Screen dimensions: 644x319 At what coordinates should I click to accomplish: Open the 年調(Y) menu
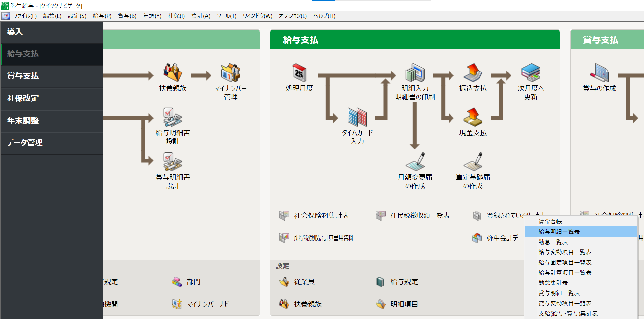click(152, 16)
